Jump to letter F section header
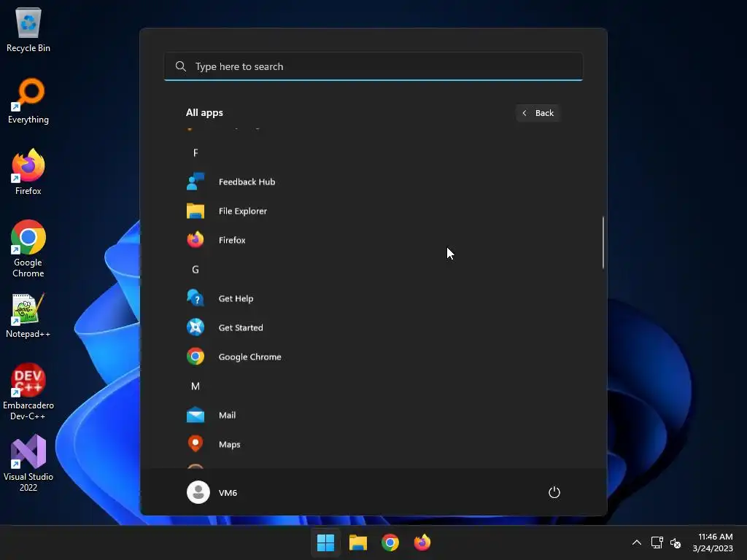The height and width of the screenshot is (560, 747). 196,153
